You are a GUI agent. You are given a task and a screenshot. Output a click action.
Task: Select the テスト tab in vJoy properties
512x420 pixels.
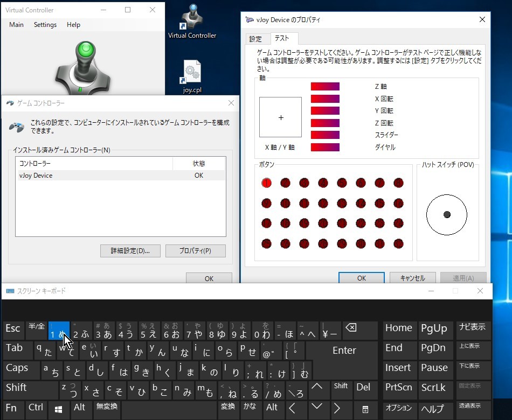click(x=283, y=39)
